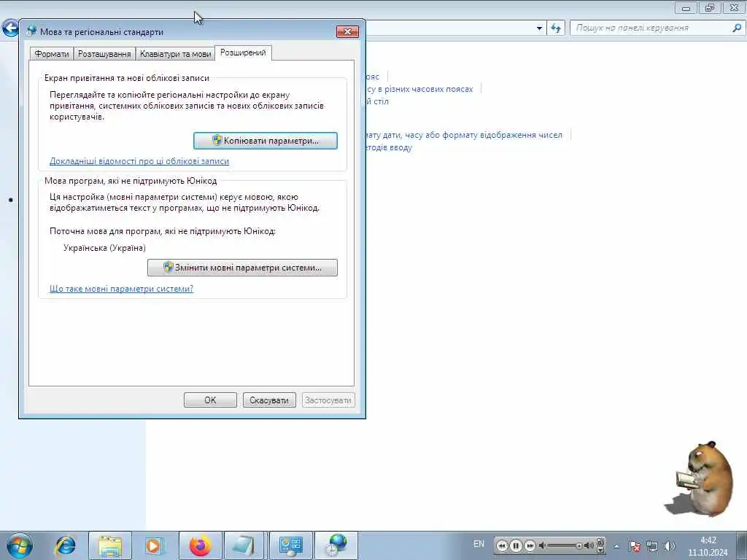
Task: Launch Internet Explorer from taskbar
Action: point(65,545)
